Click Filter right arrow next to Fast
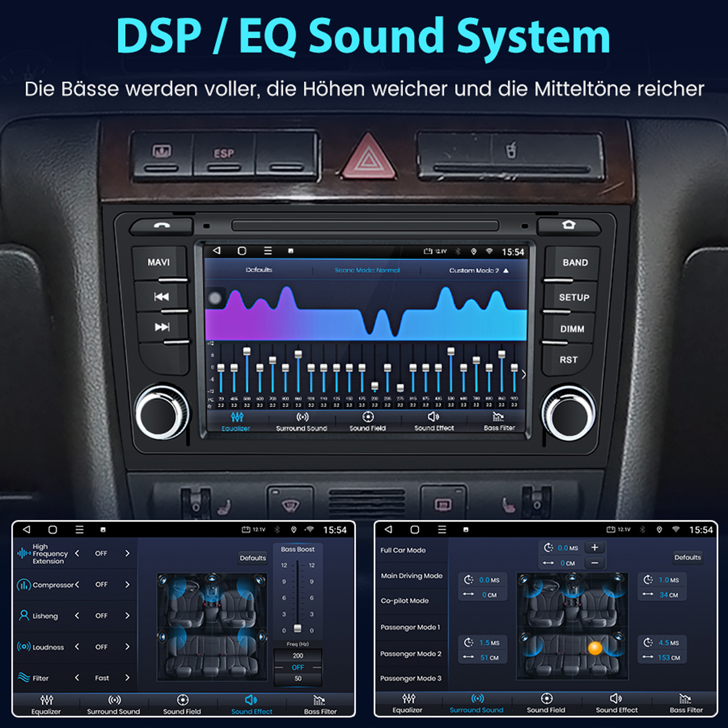This screenshot has height=728, width=728. click(127, 678)
